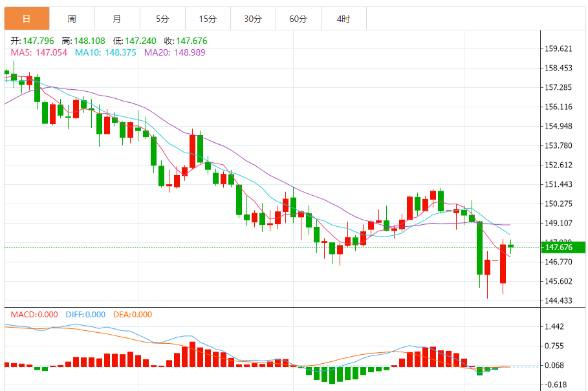Click the 144.433 price axis label

[x=558, y=301]
